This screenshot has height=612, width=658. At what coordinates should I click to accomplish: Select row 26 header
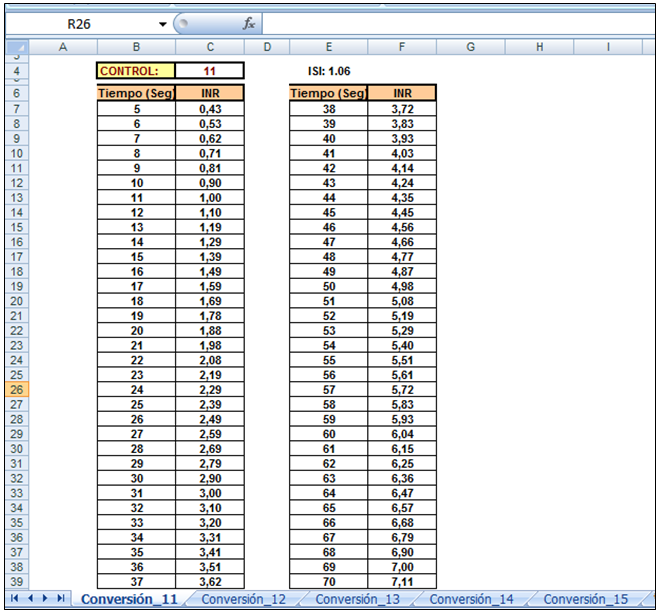[x=17, y=390]
